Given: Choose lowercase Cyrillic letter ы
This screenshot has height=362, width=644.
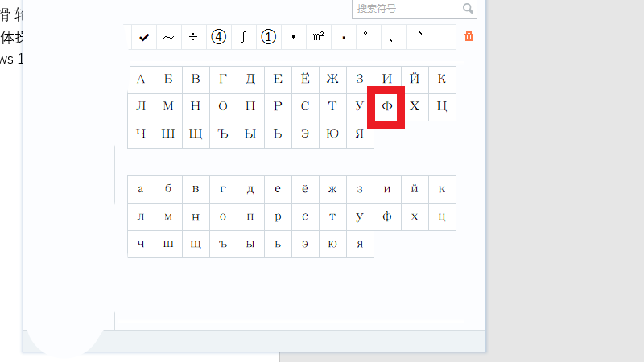Looking at the screenshot, I should tap(250, 244).
